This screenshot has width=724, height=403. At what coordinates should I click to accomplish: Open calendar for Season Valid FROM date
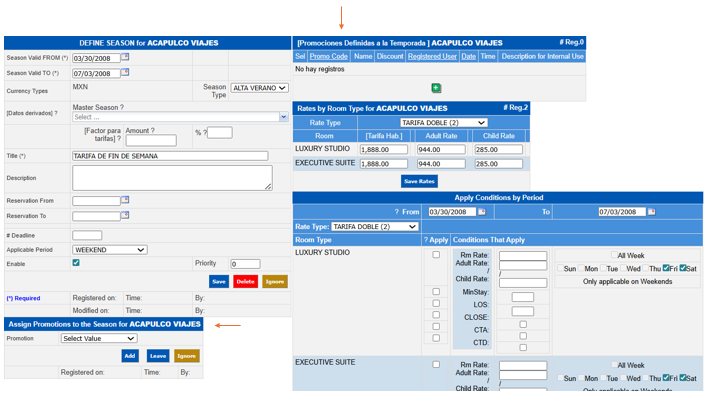coord(126,58)
